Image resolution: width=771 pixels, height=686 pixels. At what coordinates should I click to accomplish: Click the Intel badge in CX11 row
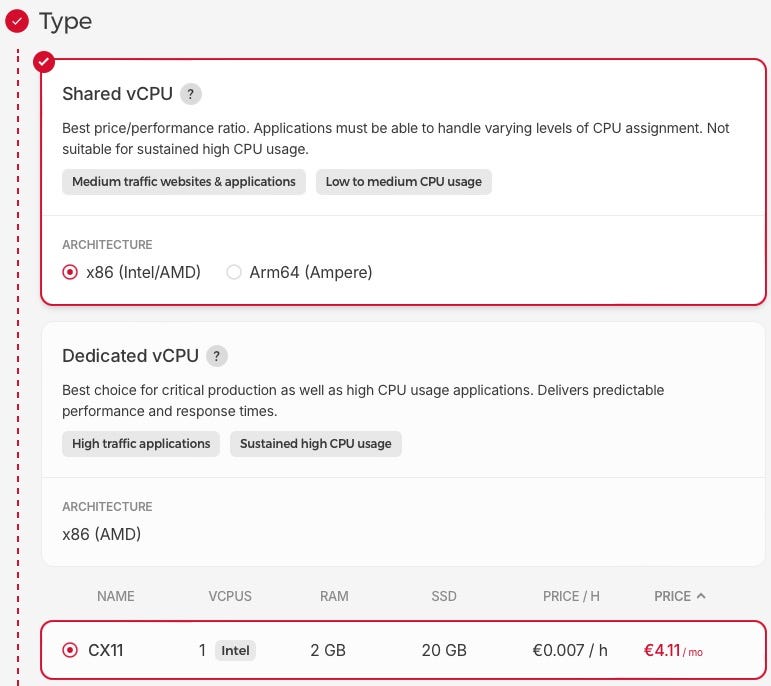pyautogui.click(x=235, y=651)
